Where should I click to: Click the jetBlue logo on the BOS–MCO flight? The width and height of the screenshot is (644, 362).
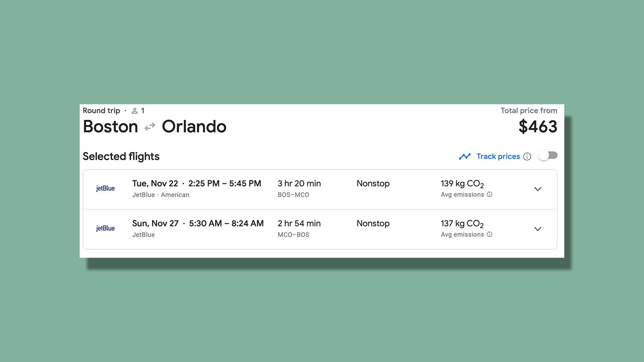coord(105,188)
